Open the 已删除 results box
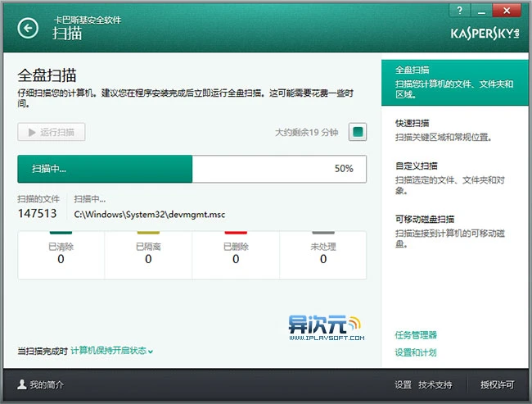Screen dimensions: 532x404 236,255
